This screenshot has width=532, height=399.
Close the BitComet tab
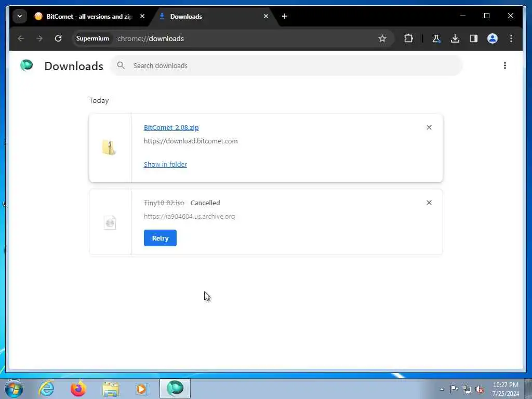point(142,16)
